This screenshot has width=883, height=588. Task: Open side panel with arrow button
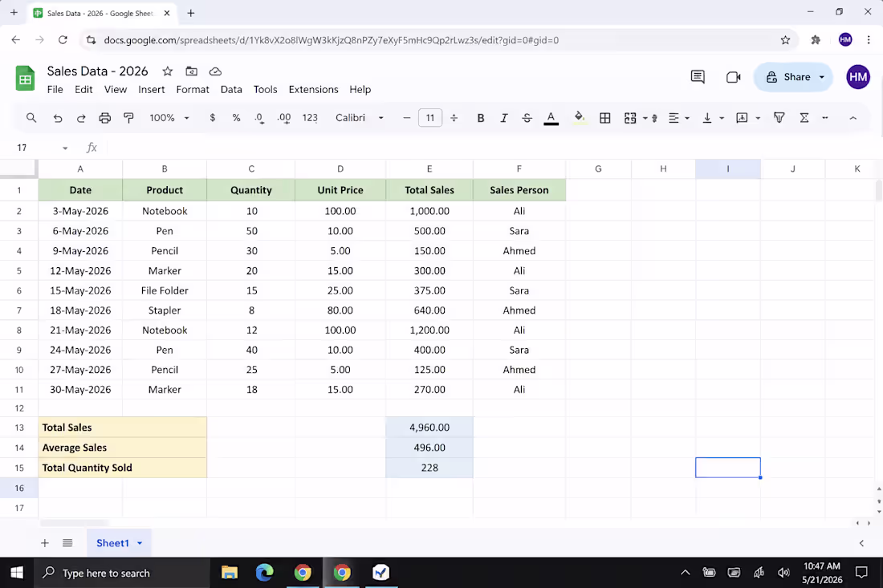tap(861, 543)
